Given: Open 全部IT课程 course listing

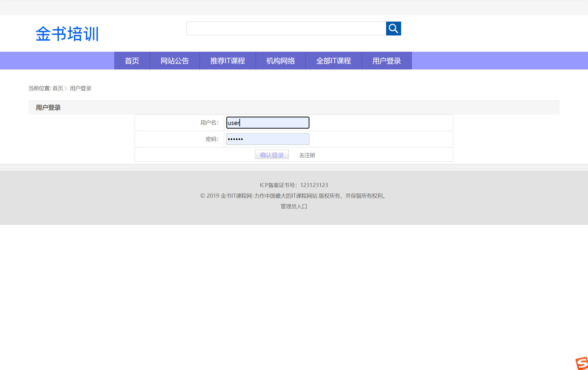Looking at the screenshot, I should point(334,61).
